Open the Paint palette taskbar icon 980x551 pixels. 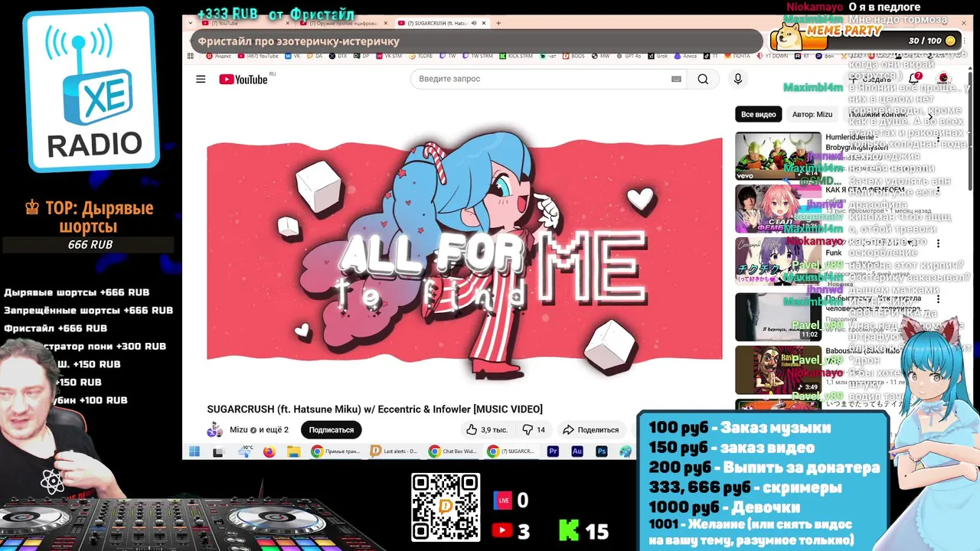(x=626, y=452)
